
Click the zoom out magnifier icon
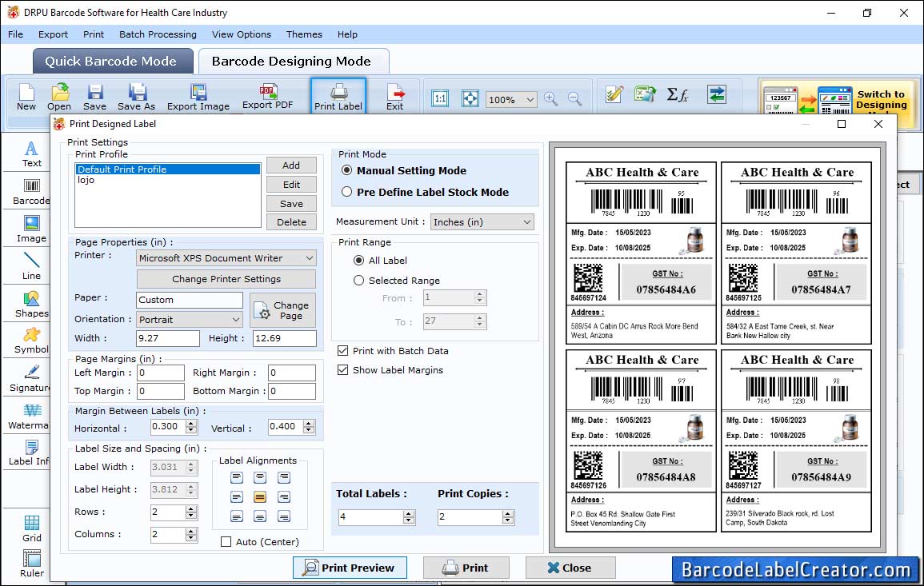pyautogui.click(x=574, y=98)
